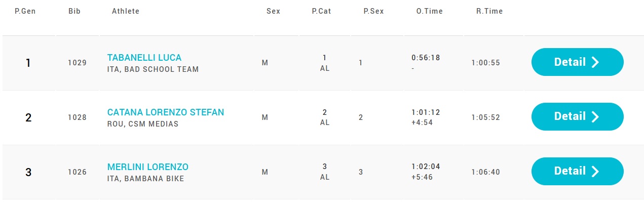Click the official time 0:56:18
The image size is (644, 206).
pos(426,58)
